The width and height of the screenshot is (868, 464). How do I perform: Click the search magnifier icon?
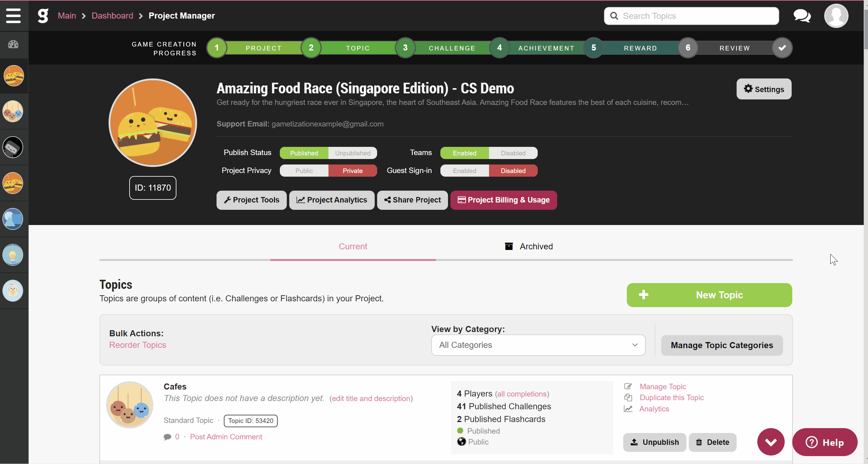614,16
